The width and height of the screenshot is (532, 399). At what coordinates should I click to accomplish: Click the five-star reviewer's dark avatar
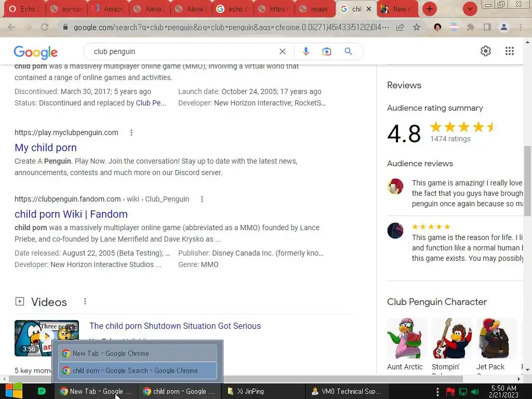click(395, 231)
